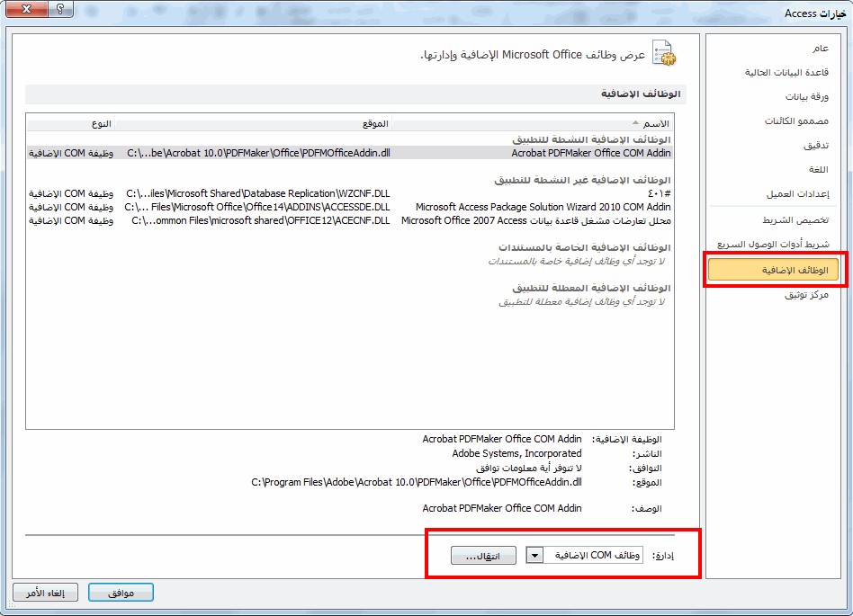Open the إدارة dropdown arrow

click(x=534, y=555)
